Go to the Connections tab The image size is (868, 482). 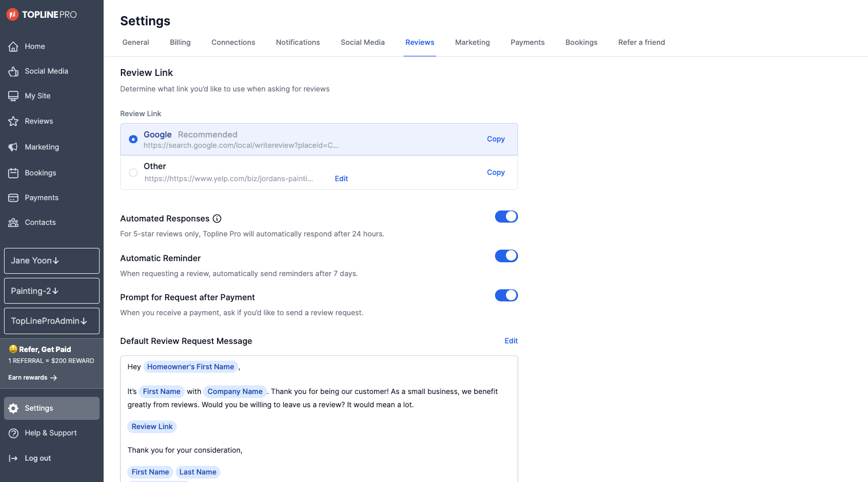click(x=233, y=43)
